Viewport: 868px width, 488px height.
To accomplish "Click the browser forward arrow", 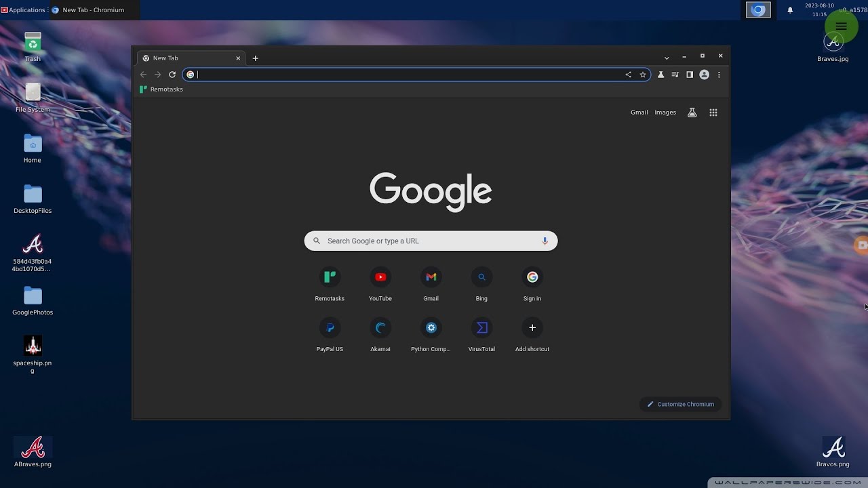I will click(x=157, y=75).
